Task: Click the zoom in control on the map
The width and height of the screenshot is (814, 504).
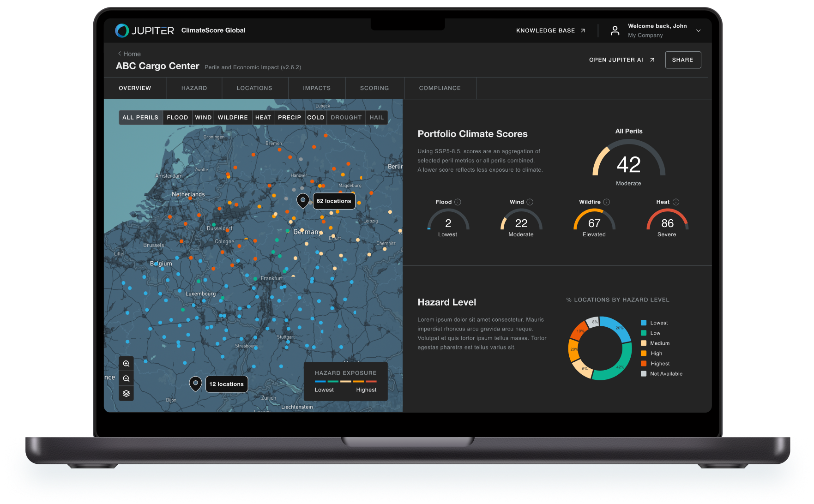Action: 126,363
